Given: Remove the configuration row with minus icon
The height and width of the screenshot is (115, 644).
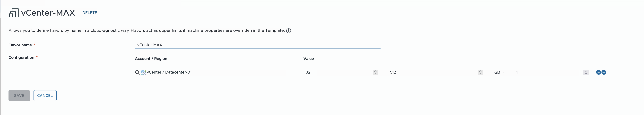Looking at the screenshot, I should [x=599, y=72].
